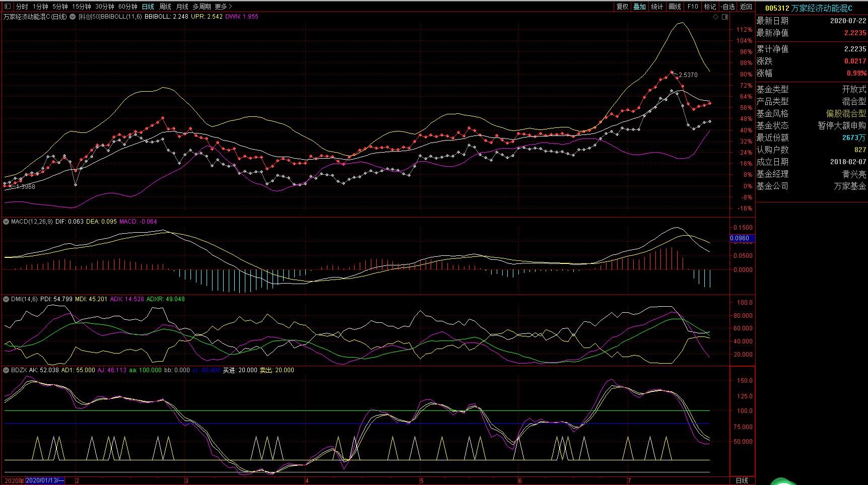Open the F10 fund information
This screenshot has height=485, width=868.
(x=693, y=7)
